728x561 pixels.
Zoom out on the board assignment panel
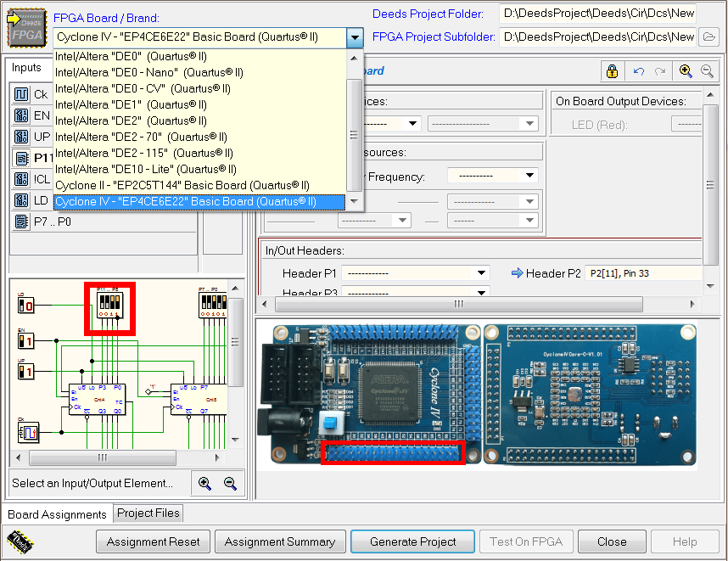coord(707,71)
